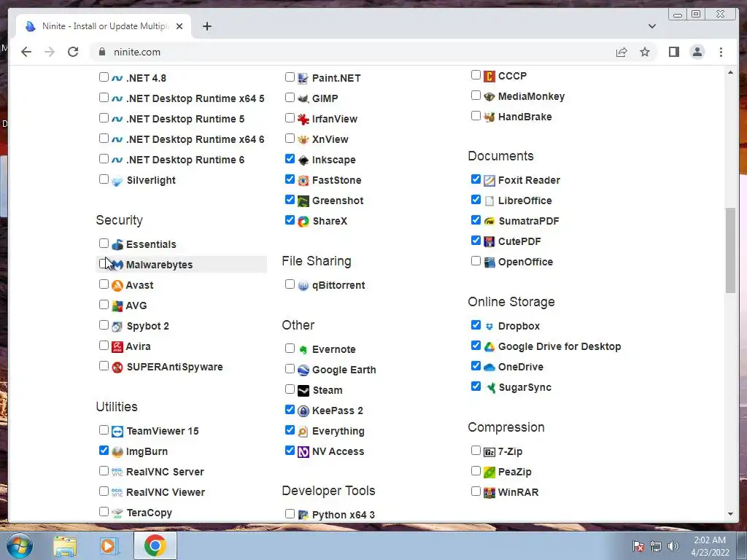Viewport: 747px width, 560px height.
Task: Click the Google Drive for Desktop icon
Action: pyautogui.click(x=489, y=346)
